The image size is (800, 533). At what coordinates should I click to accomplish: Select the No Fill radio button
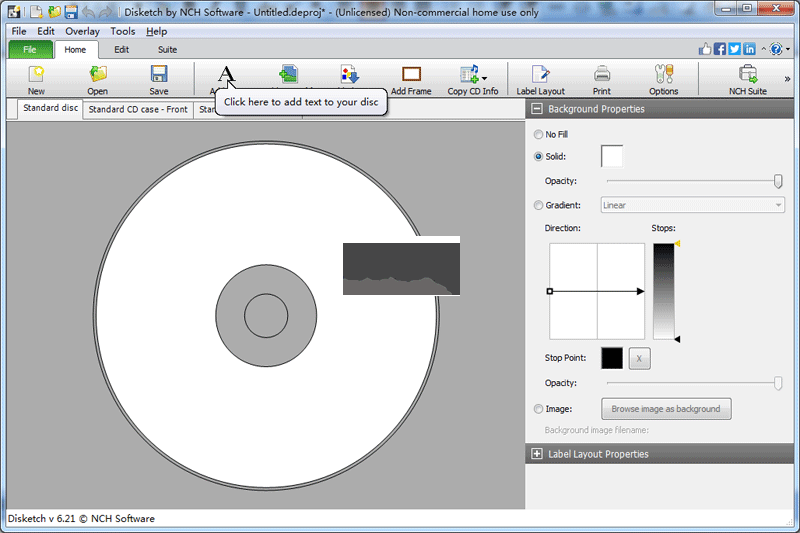(540, 134)
